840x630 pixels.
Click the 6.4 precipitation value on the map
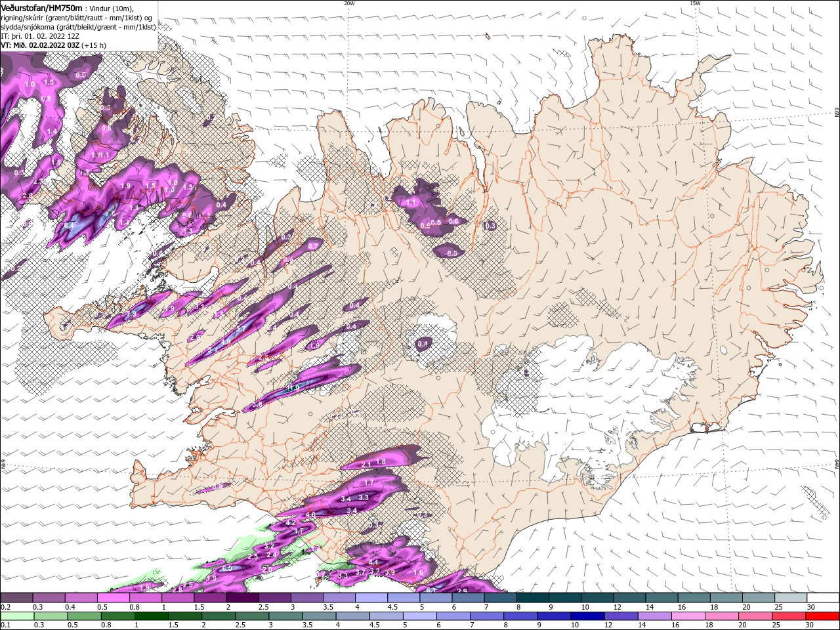(70, 225)
